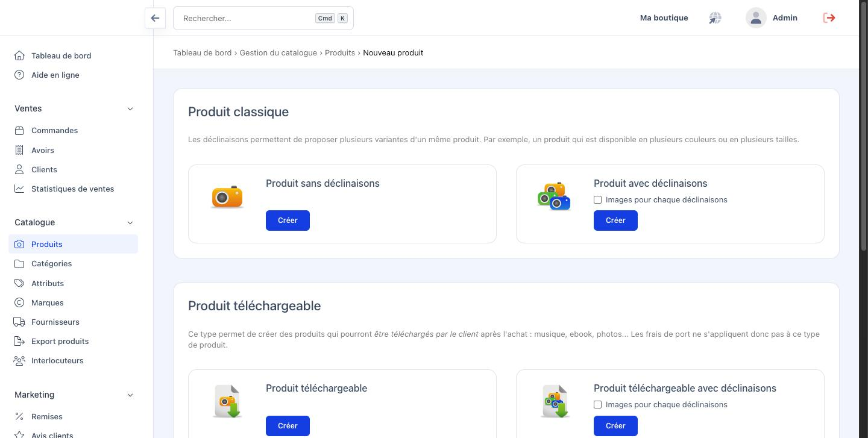Image resolution: width=868 pixels, height=438 pixels.
Task: Click the Interlocuteurs people icon
Action: point(19,361)
